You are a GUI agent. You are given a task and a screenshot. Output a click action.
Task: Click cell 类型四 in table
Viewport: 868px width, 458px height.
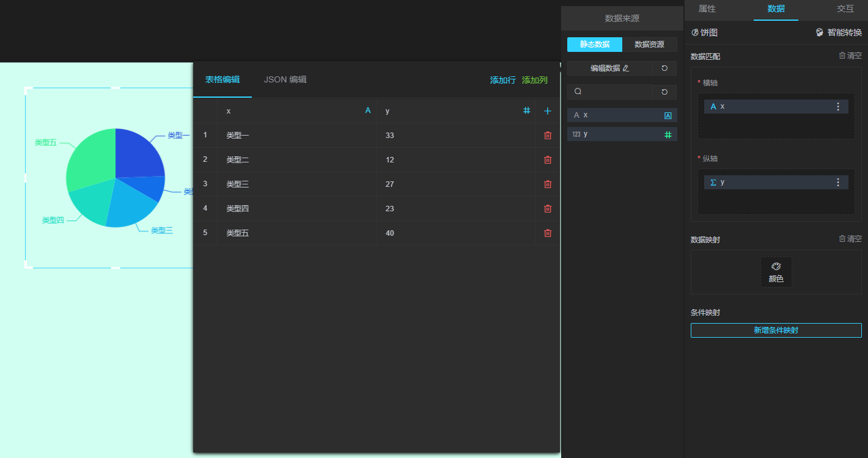(x=296, y=209)
